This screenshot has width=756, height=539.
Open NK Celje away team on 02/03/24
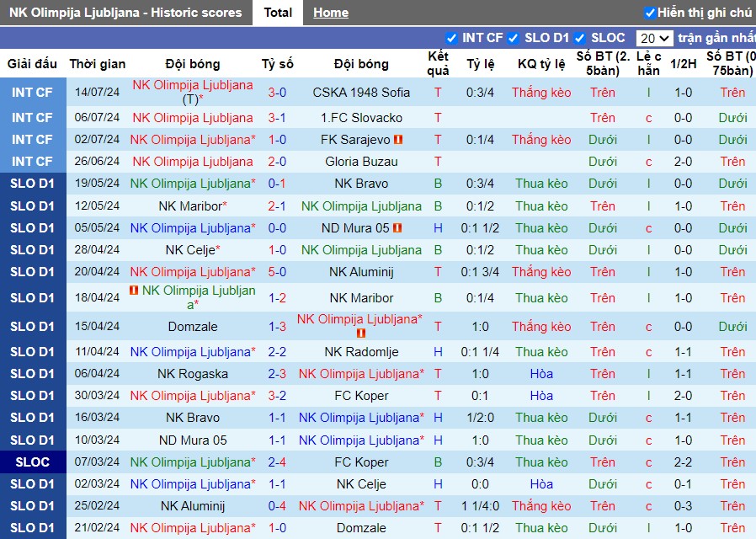coord(361,484)
